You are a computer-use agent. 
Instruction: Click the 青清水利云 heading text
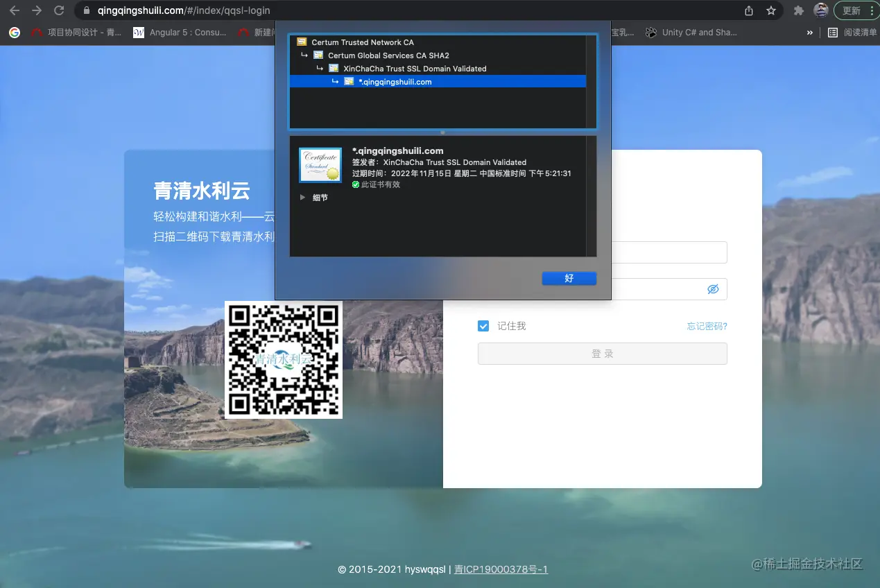pyautogui.click(x=202, y=191)
